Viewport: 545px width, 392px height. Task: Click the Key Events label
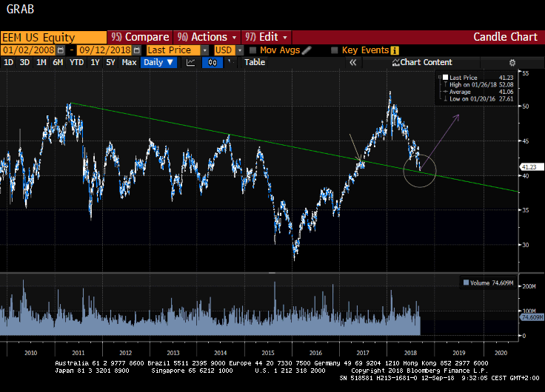365,50
